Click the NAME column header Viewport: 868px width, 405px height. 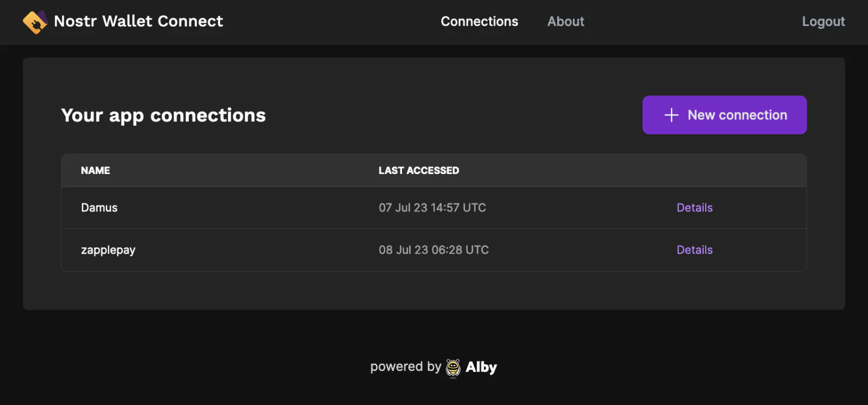click(x=95, y=171)
